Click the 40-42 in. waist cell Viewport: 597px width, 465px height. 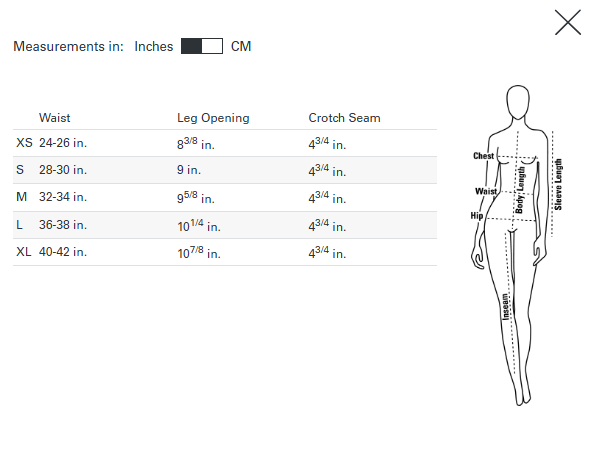[x=63, y=252]
